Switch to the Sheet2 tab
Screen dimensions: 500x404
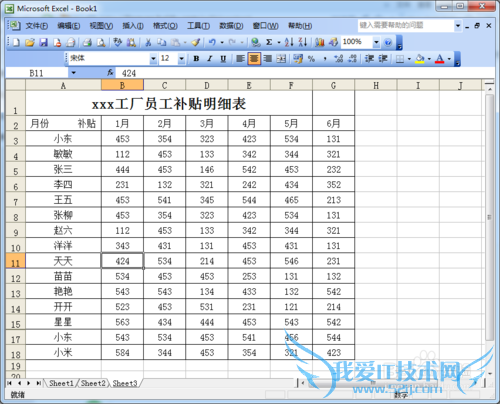(x=93, y=383)
